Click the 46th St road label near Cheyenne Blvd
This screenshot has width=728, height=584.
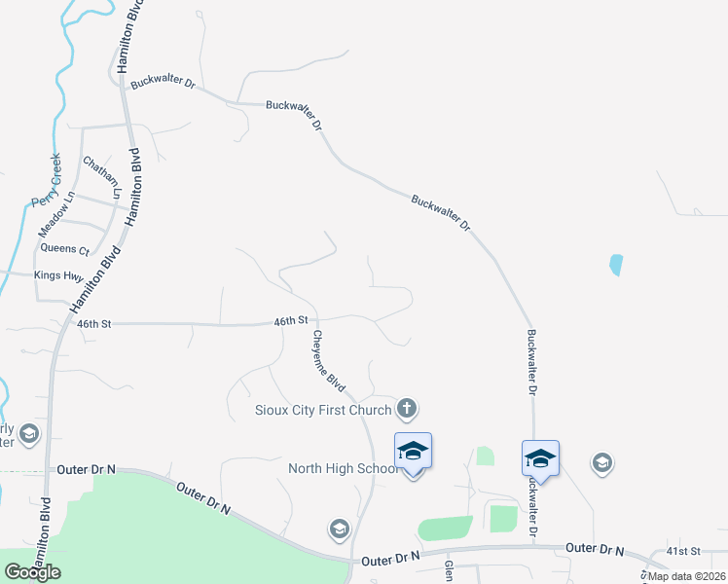point(291,321)
